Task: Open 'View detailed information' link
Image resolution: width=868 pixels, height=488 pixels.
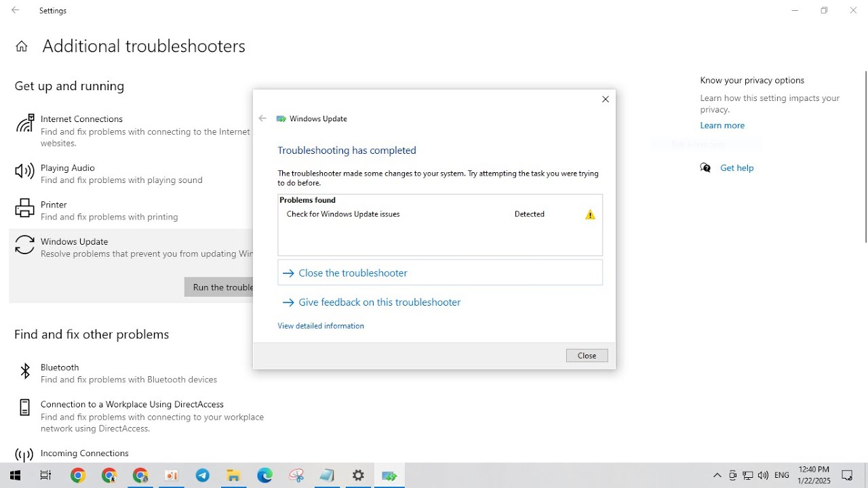Action: click(321, 326)
